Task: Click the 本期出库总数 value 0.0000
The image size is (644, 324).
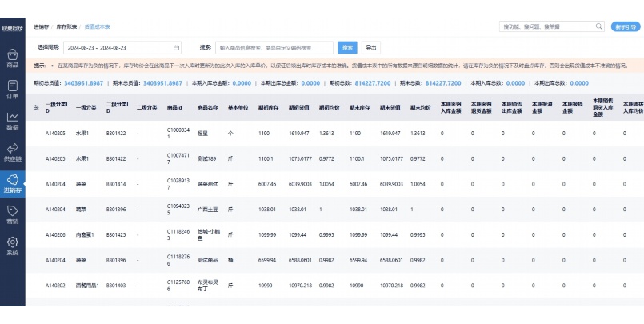Action: (579, 83)
